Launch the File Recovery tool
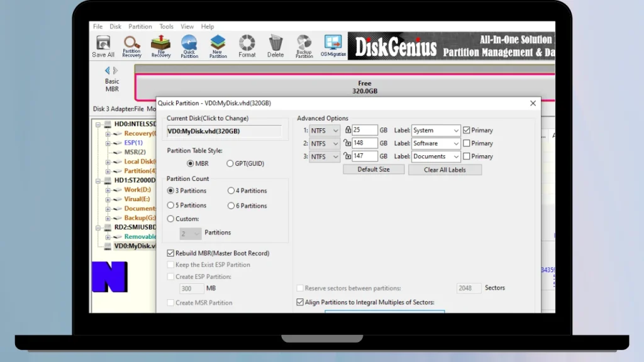This screenshot has width=644, height=362. pyautogui.click(x=160, y=46)
